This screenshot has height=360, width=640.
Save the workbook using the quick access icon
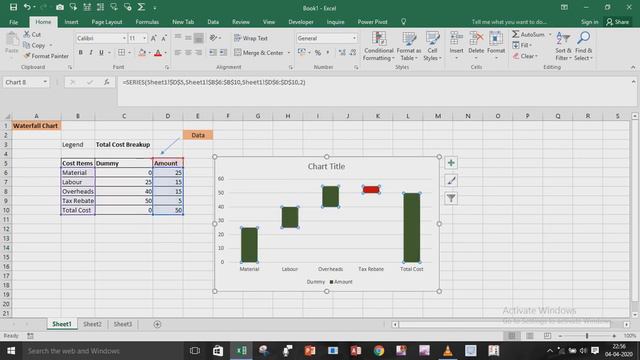click(x=13, y=7)
